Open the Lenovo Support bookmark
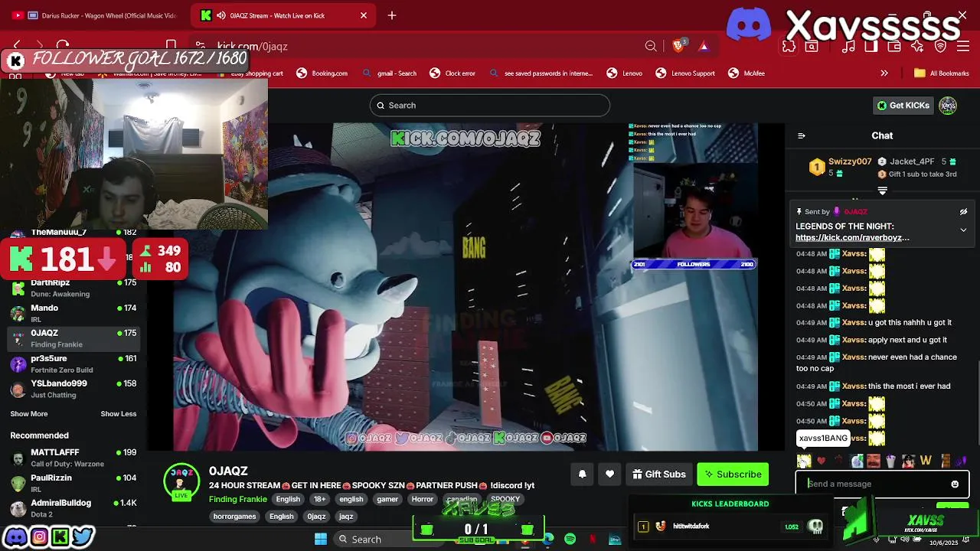 [x=685, y=73]
